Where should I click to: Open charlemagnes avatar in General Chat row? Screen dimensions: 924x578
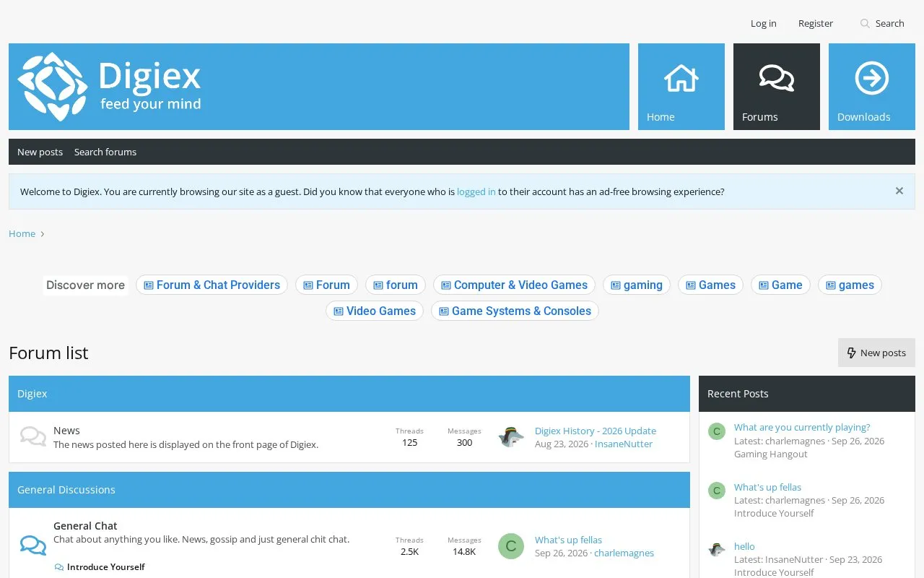(511, 545)
